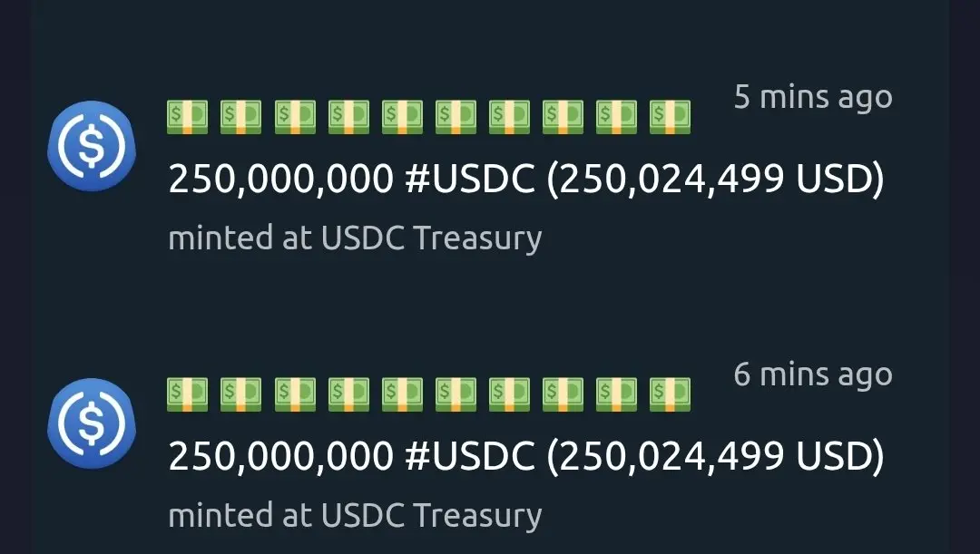Click eighth money emoji in bottom alert
Viewport: 980px width, 554px height.
[563, 394]
